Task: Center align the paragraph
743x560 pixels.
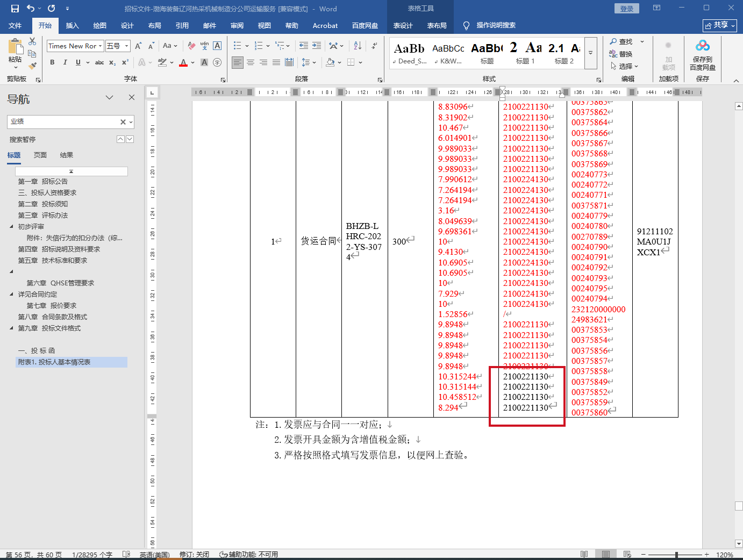Action: point(251,62)
